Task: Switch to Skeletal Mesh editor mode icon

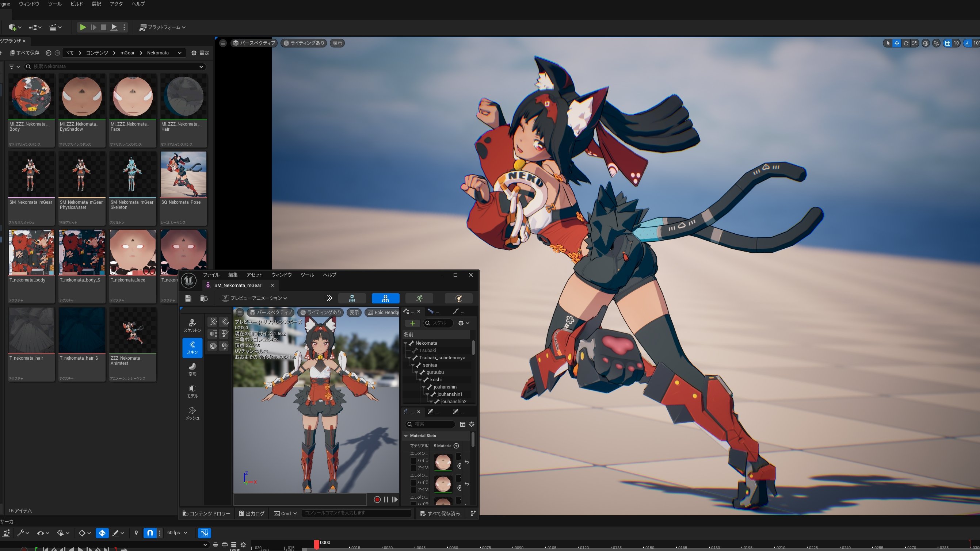Action: click(385, 299)
